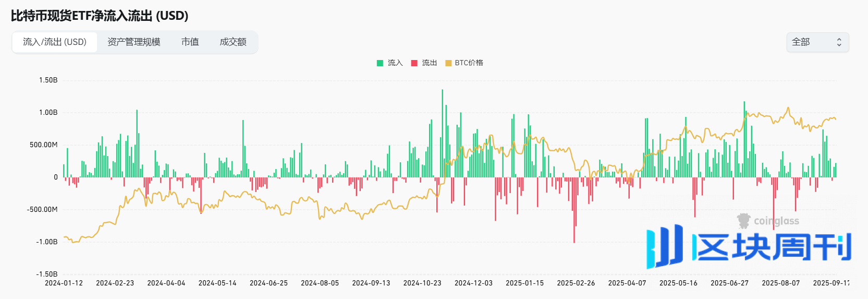Hide the BTC价格 legend series label
This screenshot has width=868, height=299.
pyautogui.click(x=469, y=63)
